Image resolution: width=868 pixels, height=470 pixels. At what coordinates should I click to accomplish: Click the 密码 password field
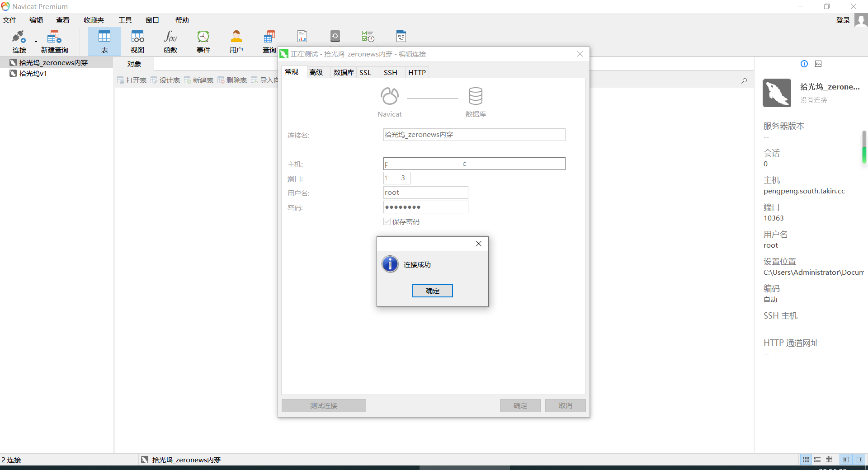425,207
